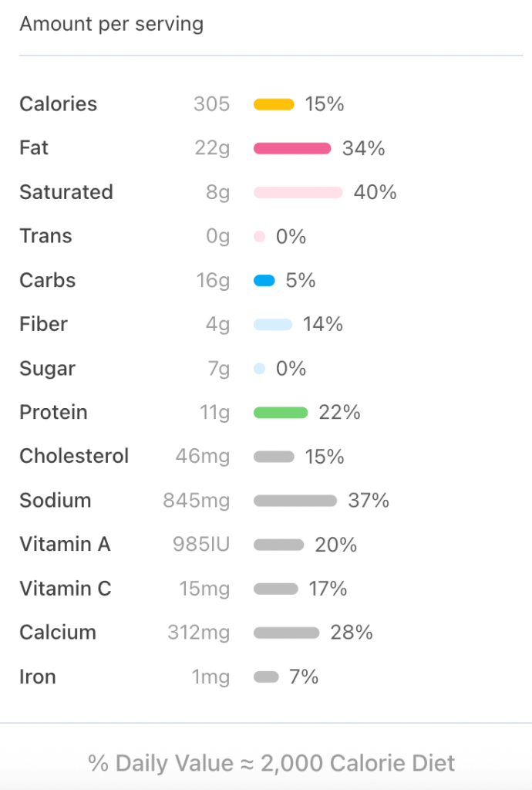Click the Iron label
The height and width of the screenshot is (790, 532).
[38, 677]
